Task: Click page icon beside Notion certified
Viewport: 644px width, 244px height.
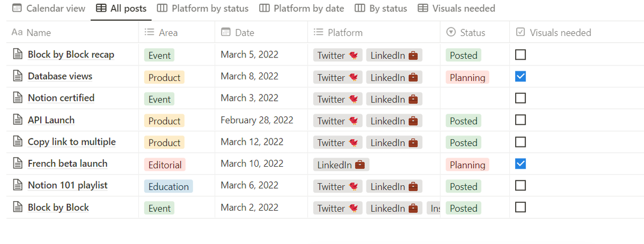Action: 18,98
